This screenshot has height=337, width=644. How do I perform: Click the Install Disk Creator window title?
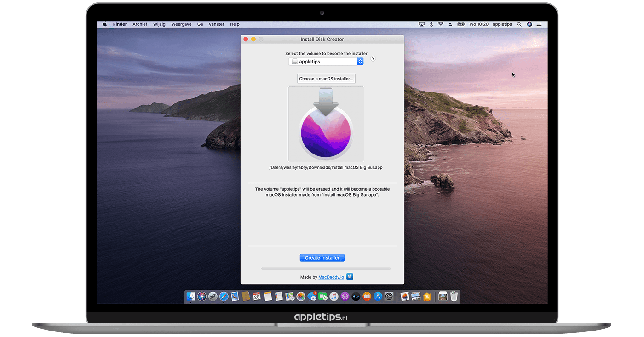tap(322, 40)
